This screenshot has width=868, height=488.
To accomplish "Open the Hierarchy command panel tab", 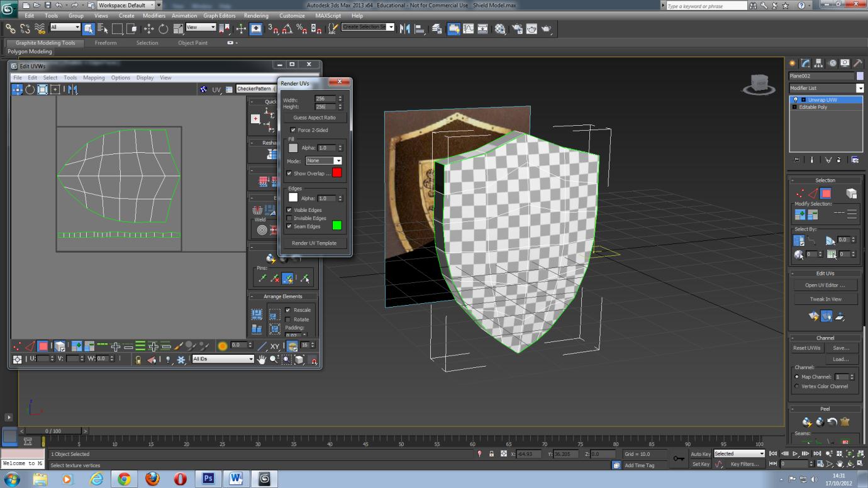I will tap(818, 64).
